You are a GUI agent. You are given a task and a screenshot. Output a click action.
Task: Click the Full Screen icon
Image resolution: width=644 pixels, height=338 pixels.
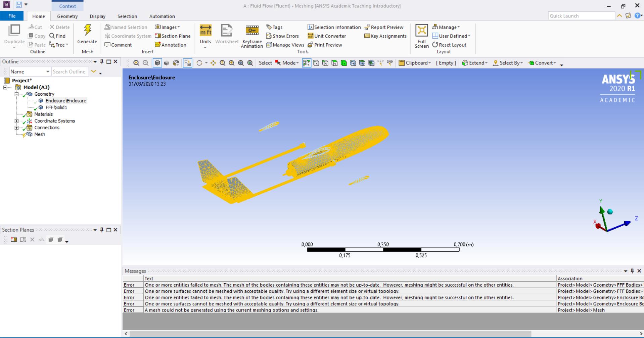pos(421,30)
